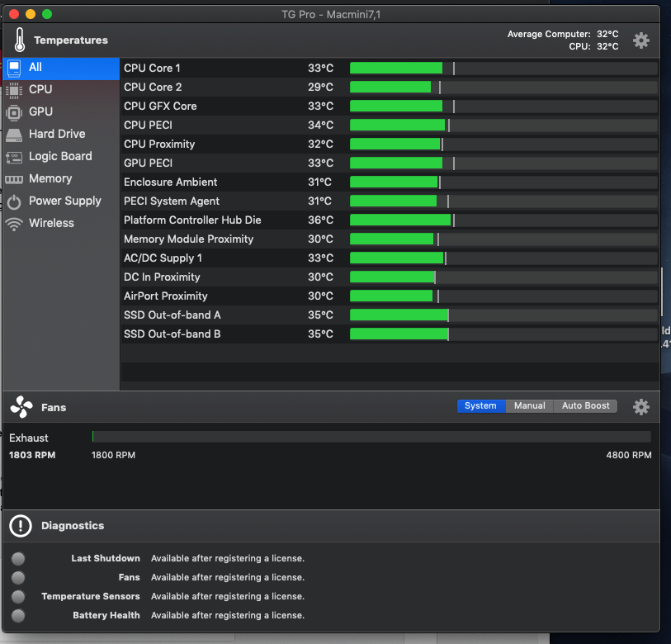This screenshot has height=644, width=671.
Task: Click the Exhaust fan speed bar
Action: click(x=371, y=437)
